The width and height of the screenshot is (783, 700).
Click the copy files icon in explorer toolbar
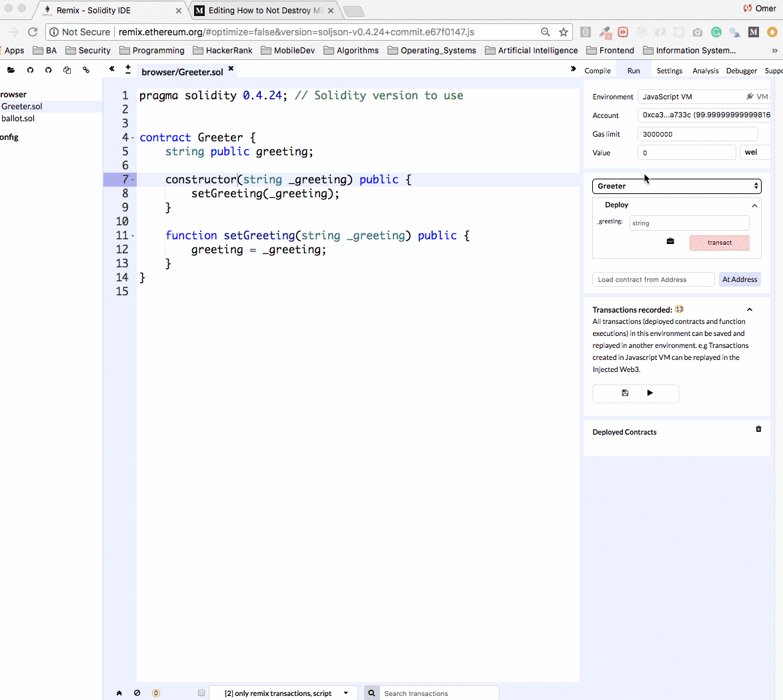coord(67,70)
